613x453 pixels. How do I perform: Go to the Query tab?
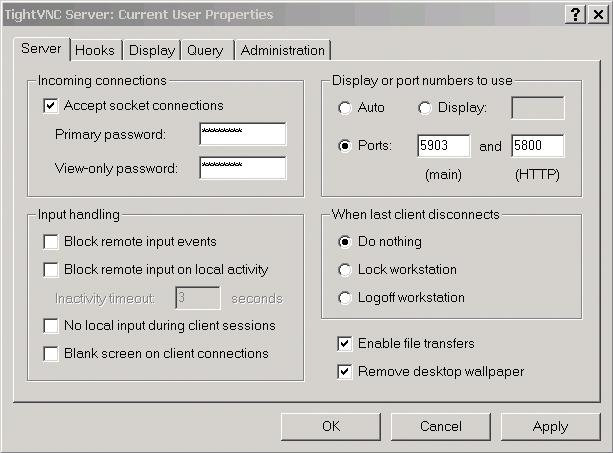coord(205,50)
